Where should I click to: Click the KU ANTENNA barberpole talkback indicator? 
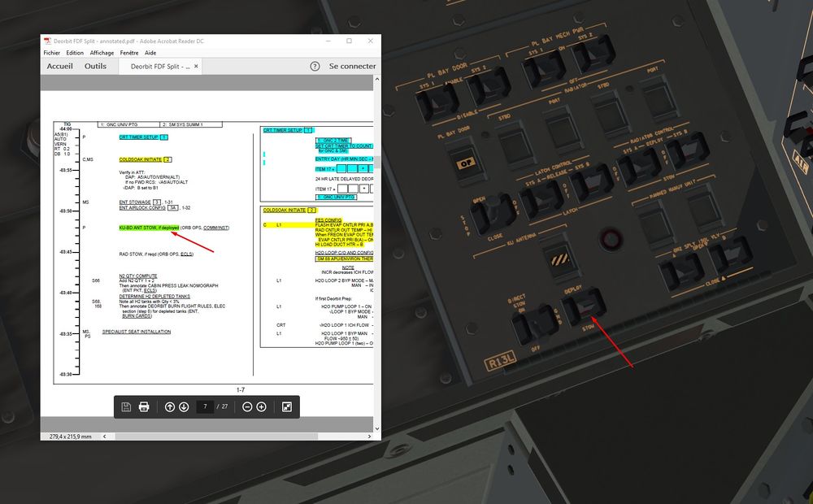tap(559, 259)
